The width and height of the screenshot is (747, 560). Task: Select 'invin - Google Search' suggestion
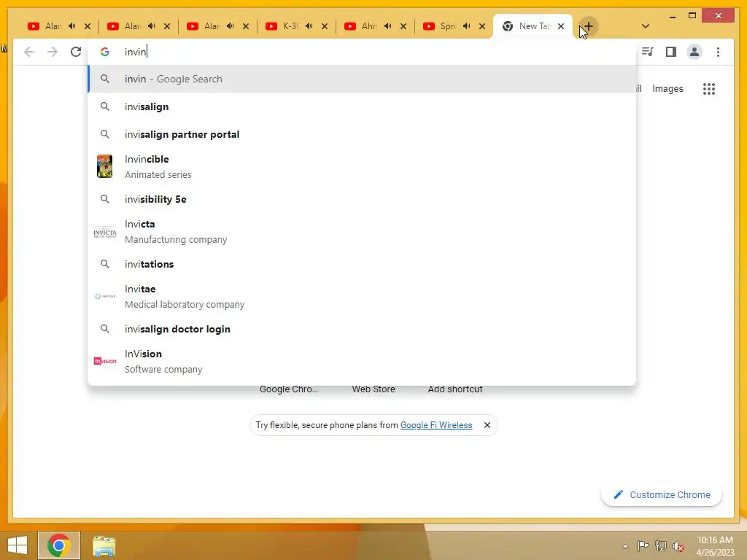(x=362, y=79)
